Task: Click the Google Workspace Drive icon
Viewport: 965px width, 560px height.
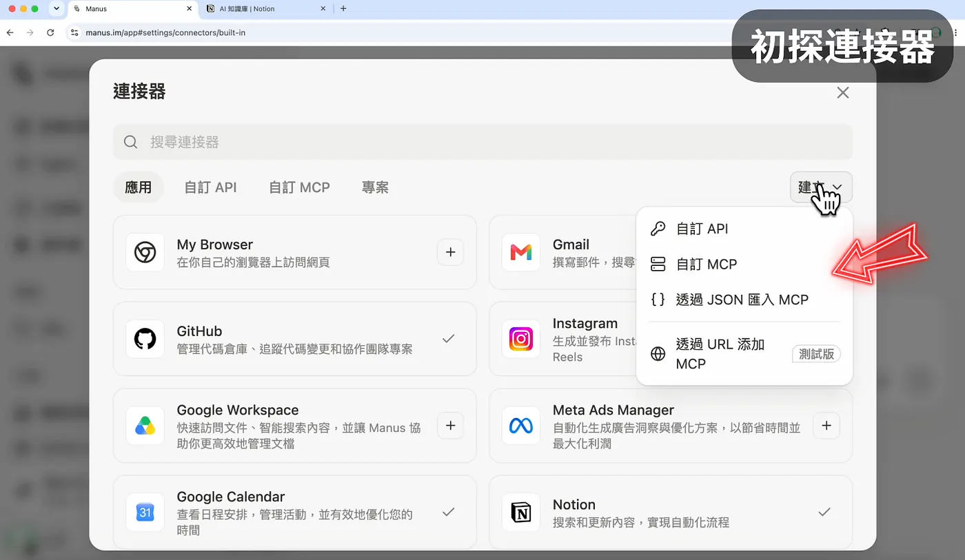Action: tap(145, 426)
